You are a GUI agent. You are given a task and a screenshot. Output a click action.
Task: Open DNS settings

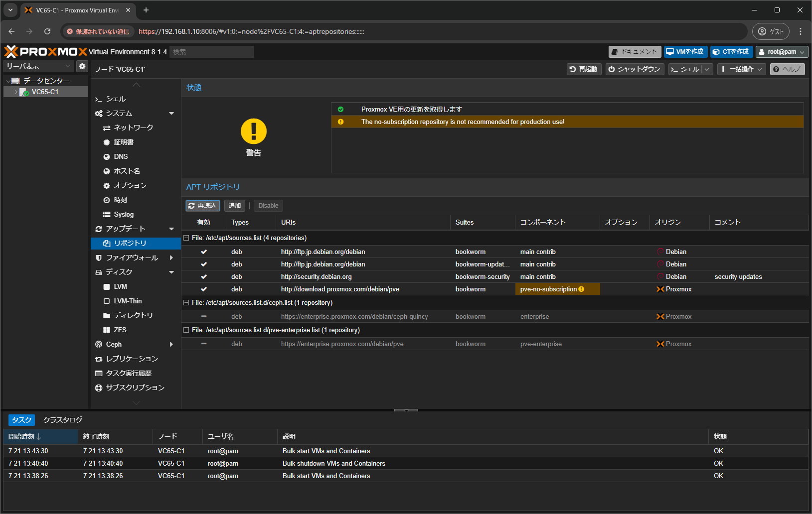pos(121,156)
